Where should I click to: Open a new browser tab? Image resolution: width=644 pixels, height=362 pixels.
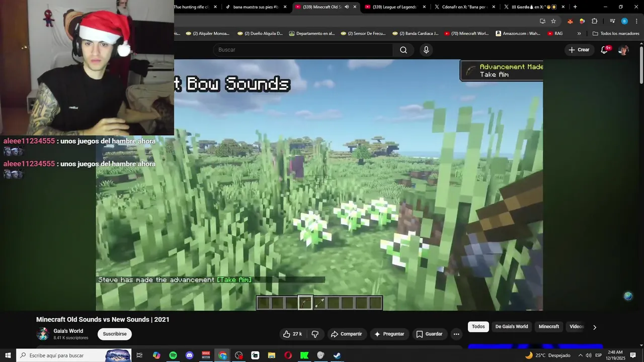pyautogui.click(x=575, y=7)
